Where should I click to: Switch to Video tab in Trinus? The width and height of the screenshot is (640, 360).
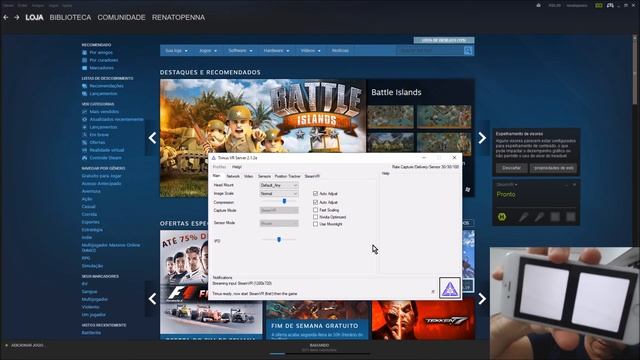(x=249, y=176)
